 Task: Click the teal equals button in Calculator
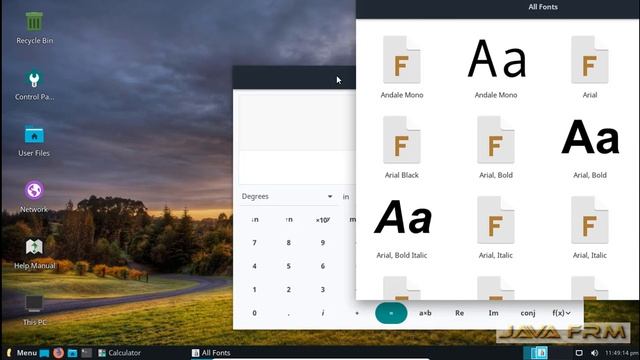391,313
